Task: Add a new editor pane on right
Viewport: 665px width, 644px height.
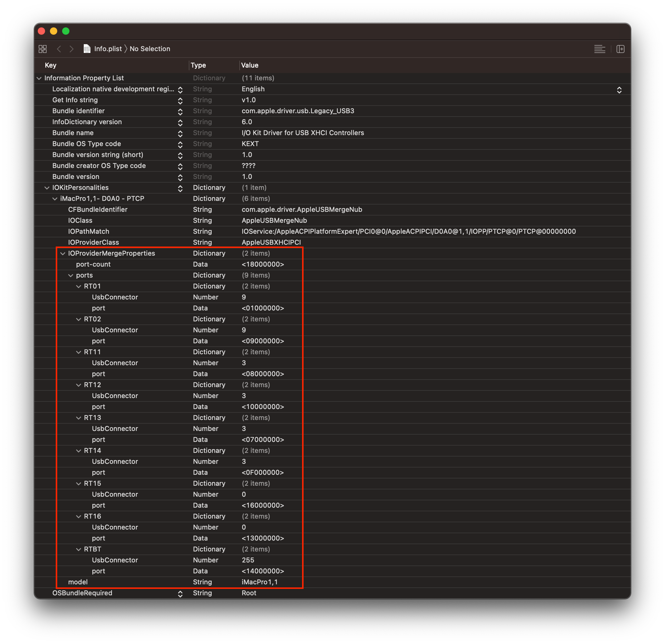Action: point(620,49)
